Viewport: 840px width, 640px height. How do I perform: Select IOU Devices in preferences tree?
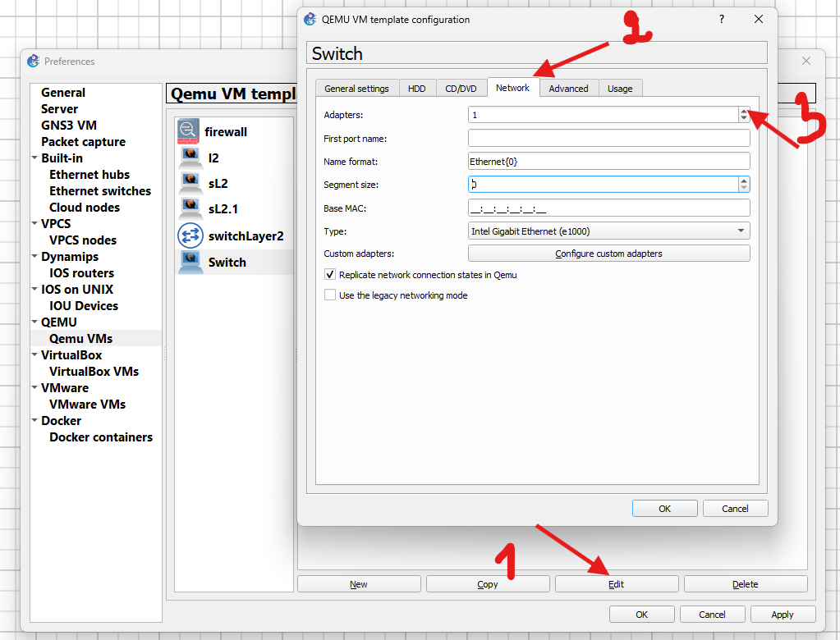[x=84, y=305]
